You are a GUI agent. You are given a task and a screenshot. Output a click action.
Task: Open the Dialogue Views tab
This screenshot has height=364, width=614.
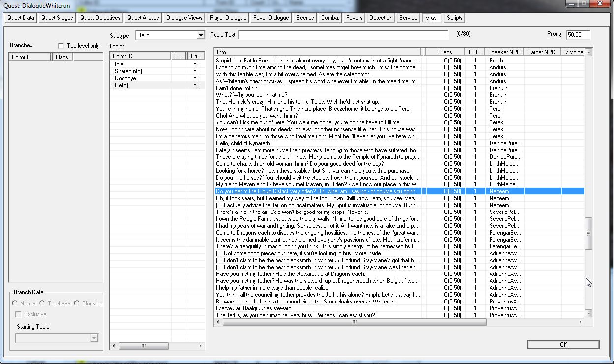click(184, 18)
